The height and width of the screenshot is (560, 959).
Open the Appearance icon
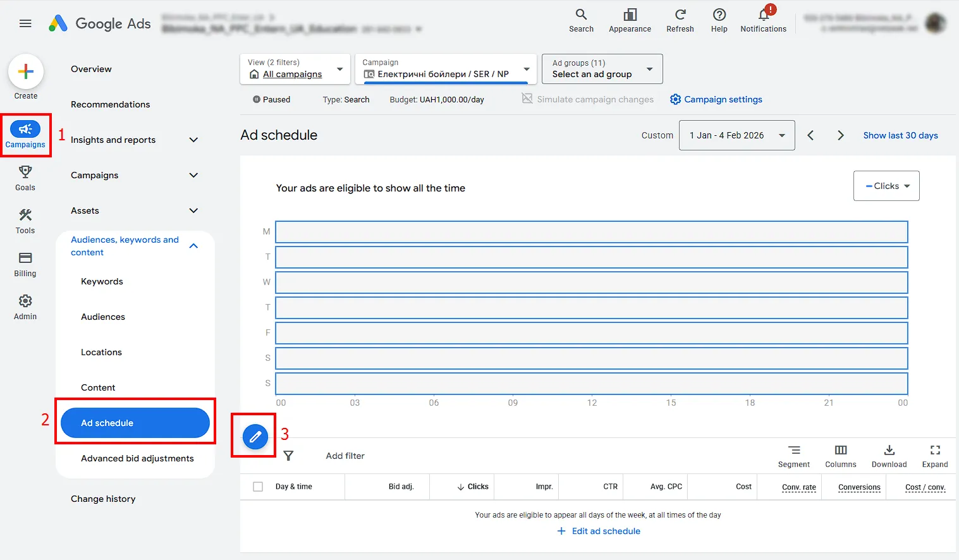(x=630, y=15)
